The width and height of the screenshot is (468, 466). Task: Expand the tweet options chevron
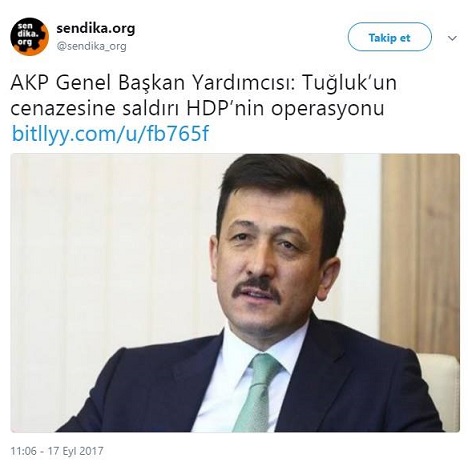(x=452, y=38)
